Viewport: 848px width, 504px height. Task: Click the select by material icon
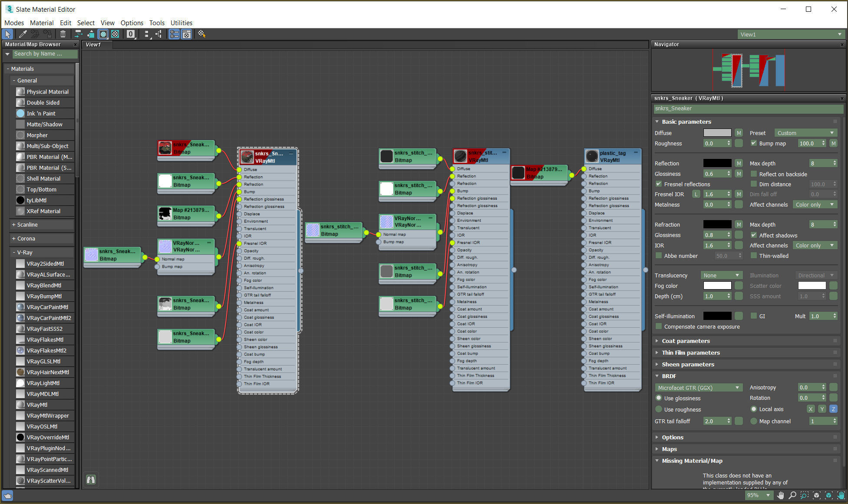click(x=201, y=34)
